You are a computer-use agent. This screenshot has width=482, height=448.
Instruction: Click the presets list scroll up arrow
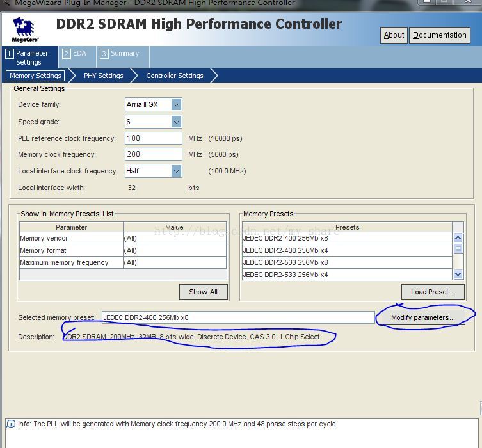(x=458, y=238)
